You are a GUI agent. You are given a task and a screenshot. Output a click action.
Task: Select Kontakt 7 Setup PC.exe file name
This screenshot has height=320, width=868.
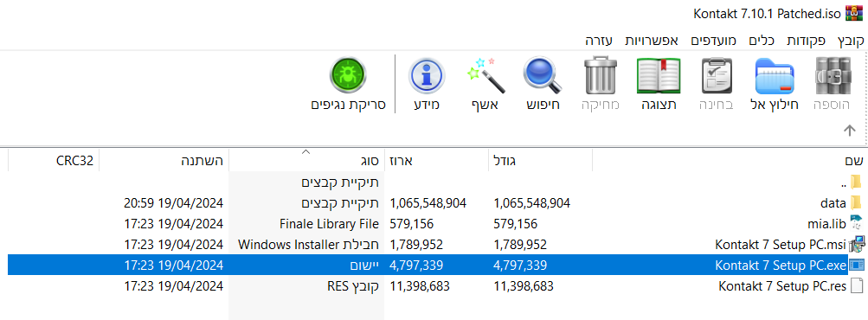click(781, 266)
